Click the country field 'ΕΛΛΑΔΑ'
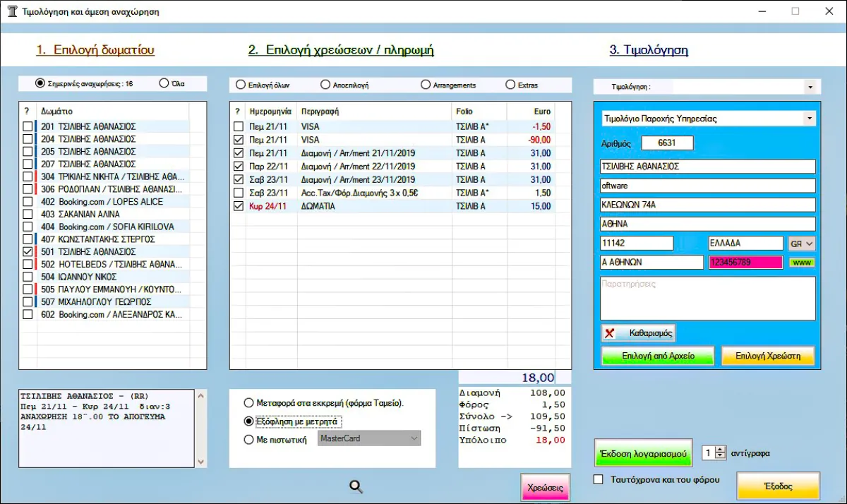 point(745,243)
